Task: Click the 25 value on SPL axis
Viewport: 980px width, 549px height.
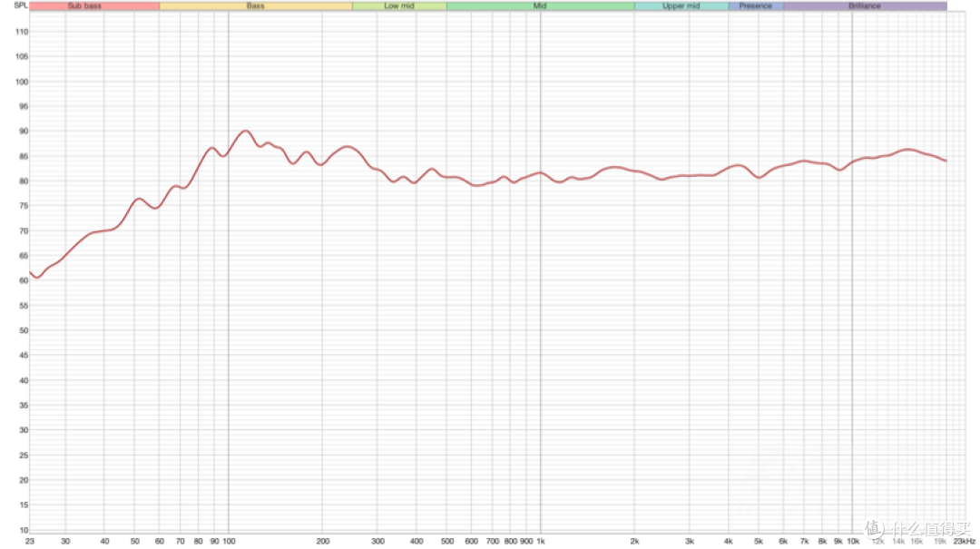Action: pyautogui.click(x=24, y=456)
